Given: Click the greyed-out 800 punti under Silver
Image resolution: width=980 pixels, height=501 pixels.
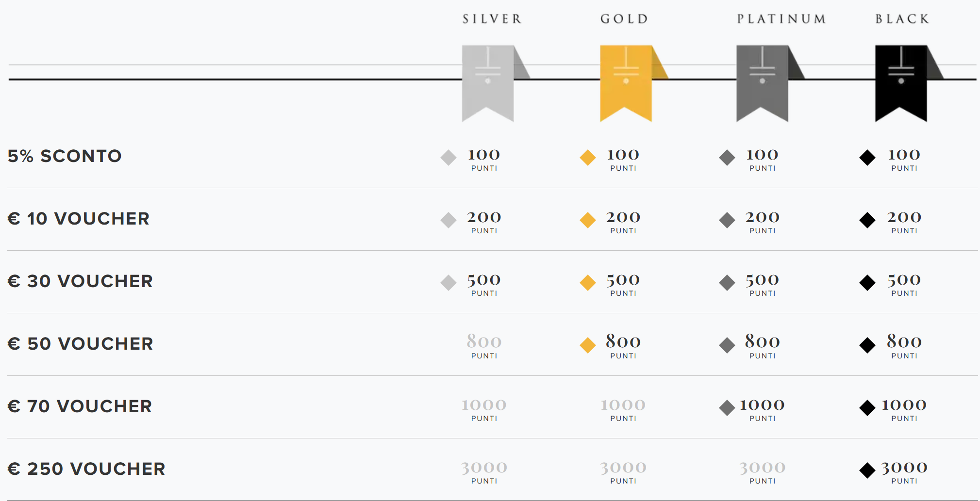Looking at the screenshot, I should [484, 346].
